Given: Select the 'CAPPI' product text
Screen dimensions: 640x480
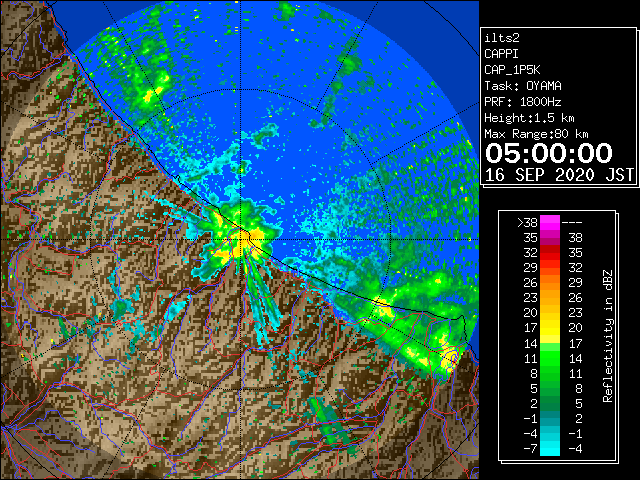Looking at the screenshot, I should [501, 54].
